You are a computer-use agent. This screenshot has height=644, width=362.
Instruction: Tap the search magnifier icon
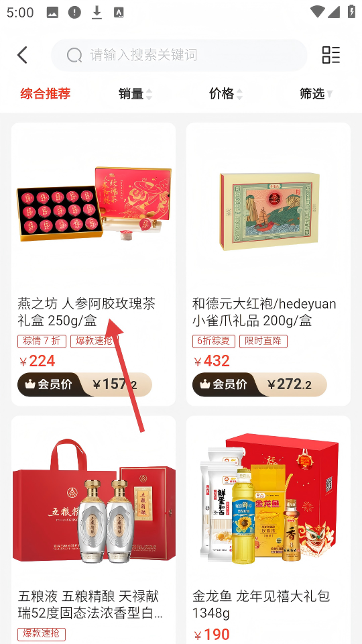pos(74,55)
